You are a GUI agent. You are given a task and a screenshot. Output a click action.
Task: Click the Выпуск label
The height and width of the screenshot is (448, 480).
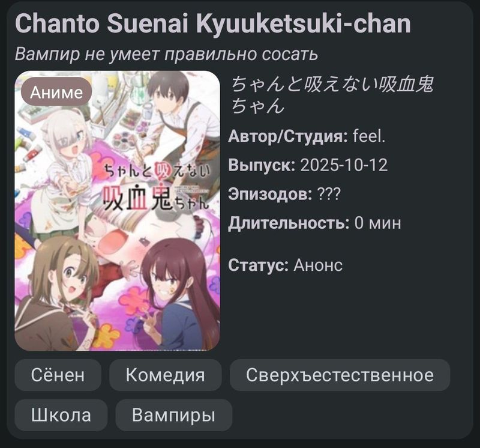click(x=262, y=166)
